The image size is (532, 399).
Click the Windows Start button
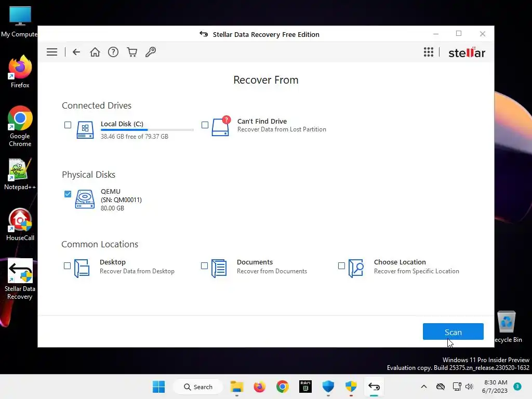(158, 387)
